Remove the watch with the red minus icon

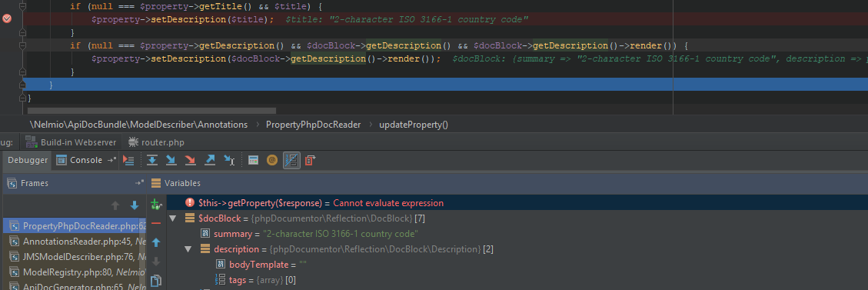pos(155,223)
